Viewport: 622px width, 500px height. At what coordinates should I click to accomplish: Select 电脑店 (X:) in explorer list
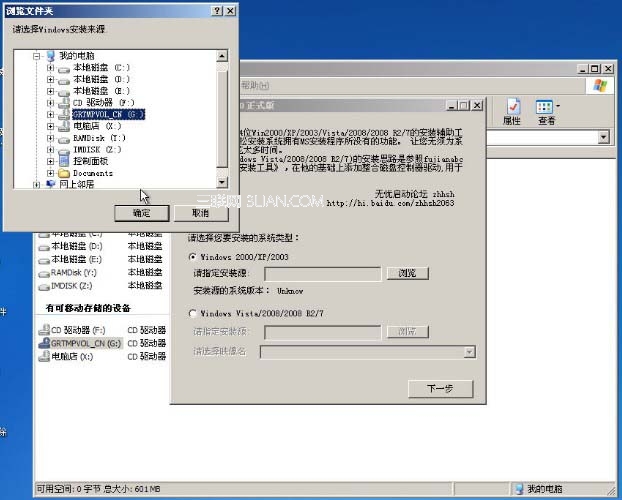(x=66, y=356)
